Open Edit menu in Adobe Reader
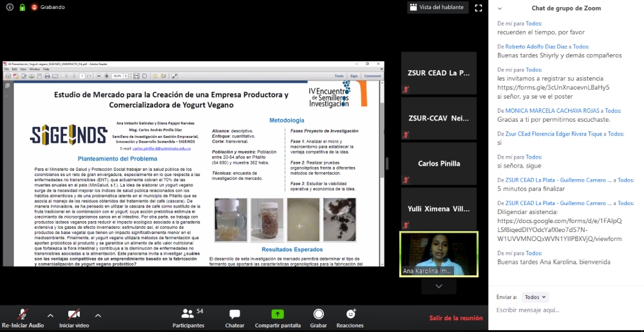Viewport: 644px width, 332px height. [14, 69]
